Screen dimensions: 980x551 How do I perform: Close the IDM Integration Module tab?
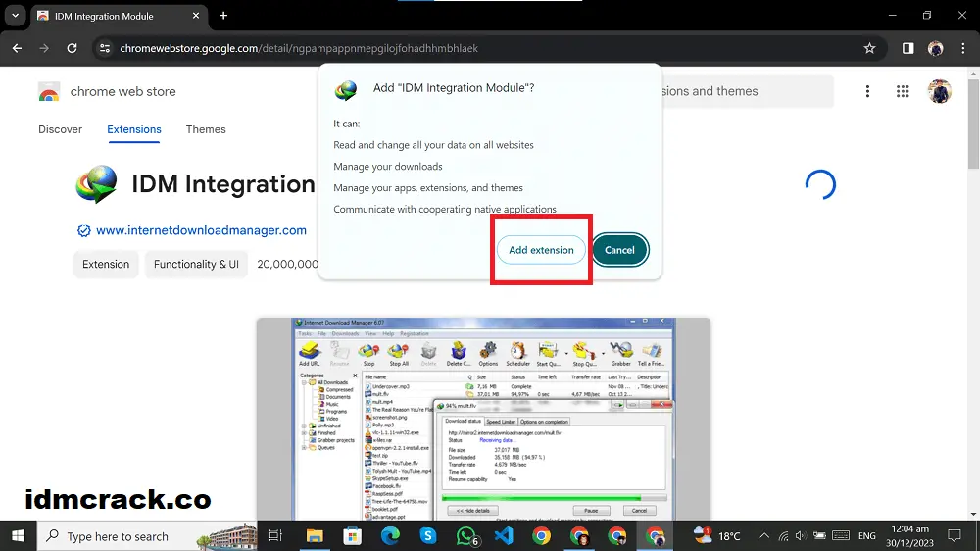coord(196,16)
